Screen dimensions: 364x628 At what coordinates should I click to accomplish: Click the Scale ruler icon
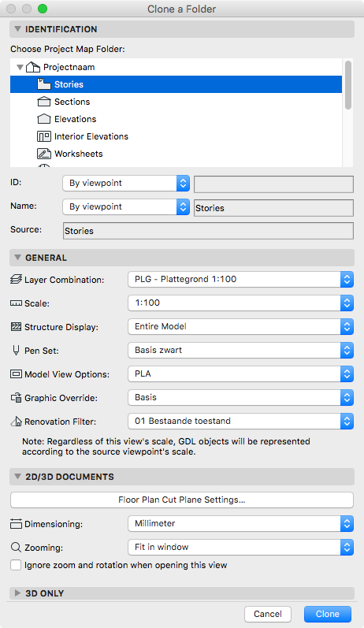16,303
